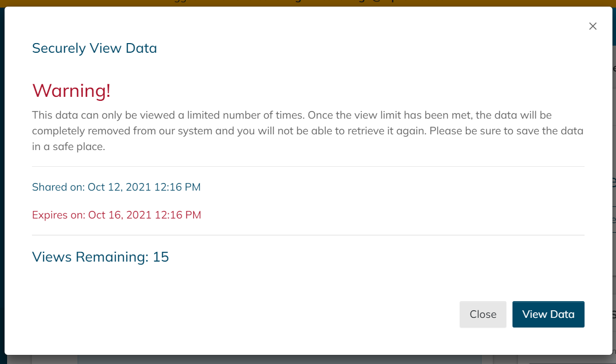Click the divider line above Shared on
616x364 pixels.
pyautogui.click(x=307, y=166)
